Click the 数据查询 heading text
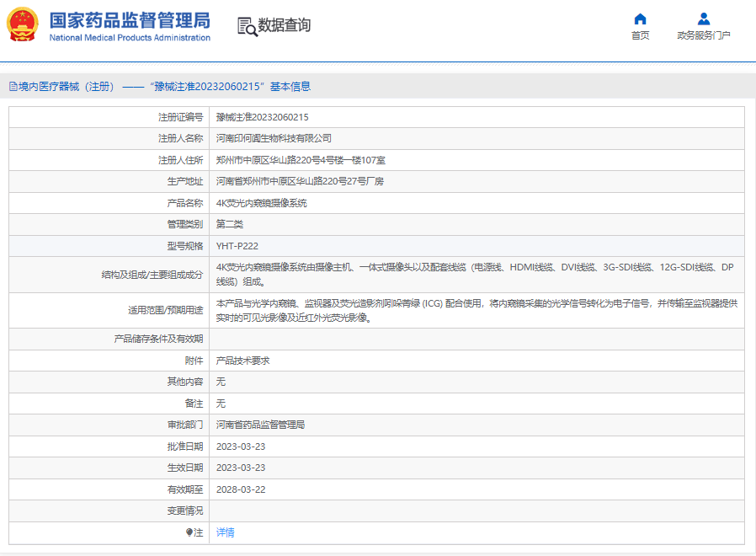 284,25
